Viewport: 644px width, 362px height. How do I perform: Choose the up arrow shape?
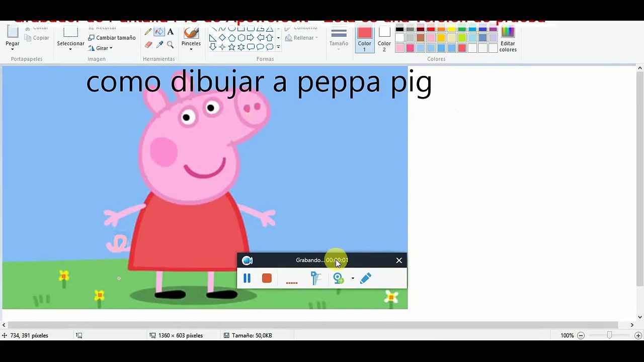270,38
